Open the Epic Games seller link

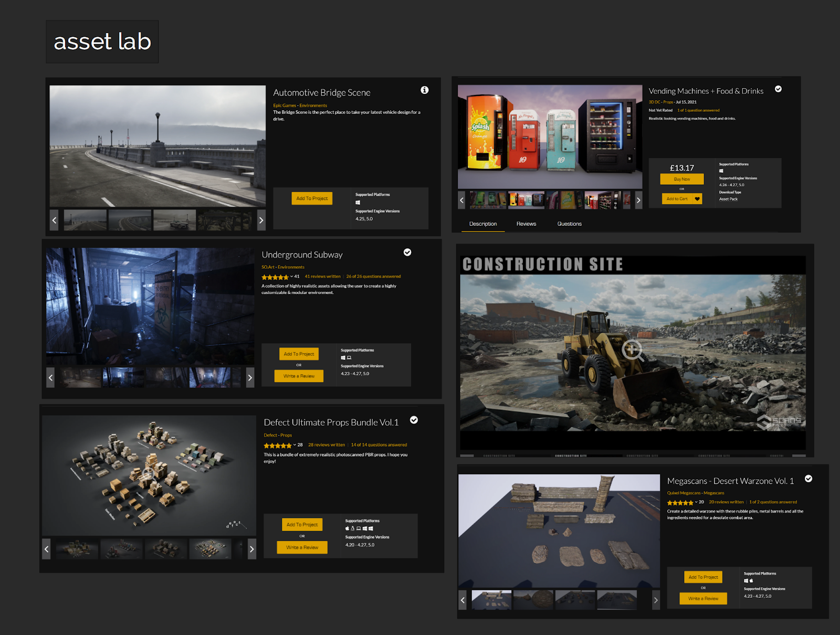[285, 105]
